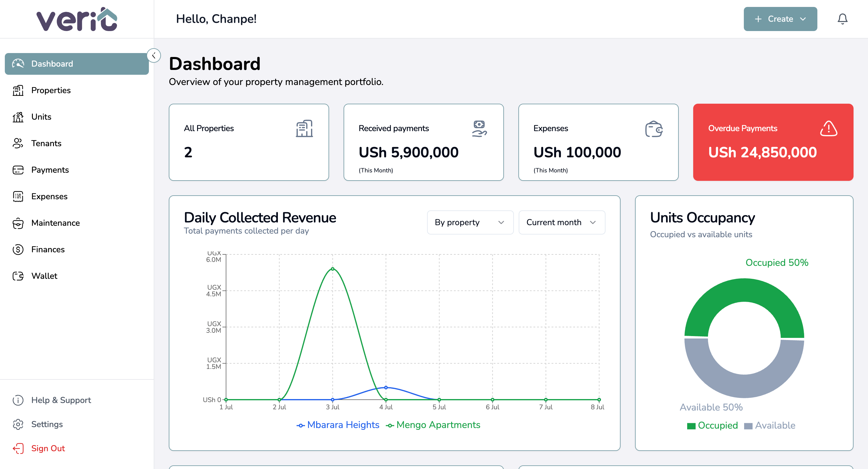The image size is (868, 469).
Task: Click the 8 Jul data point
Action: pyautogui.click(x=599, y=400)
